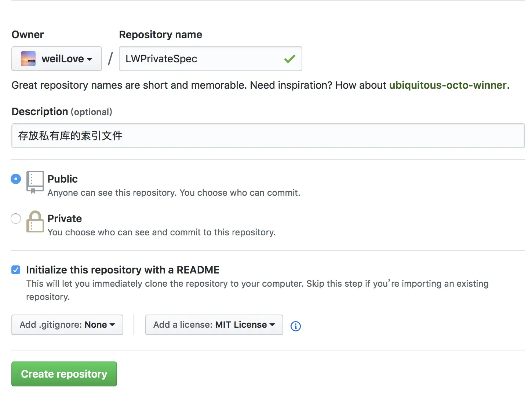Use the ubiquitous-octo-winner name suggestion
Viewport: 532px width, 393px height.
point(448,85)
